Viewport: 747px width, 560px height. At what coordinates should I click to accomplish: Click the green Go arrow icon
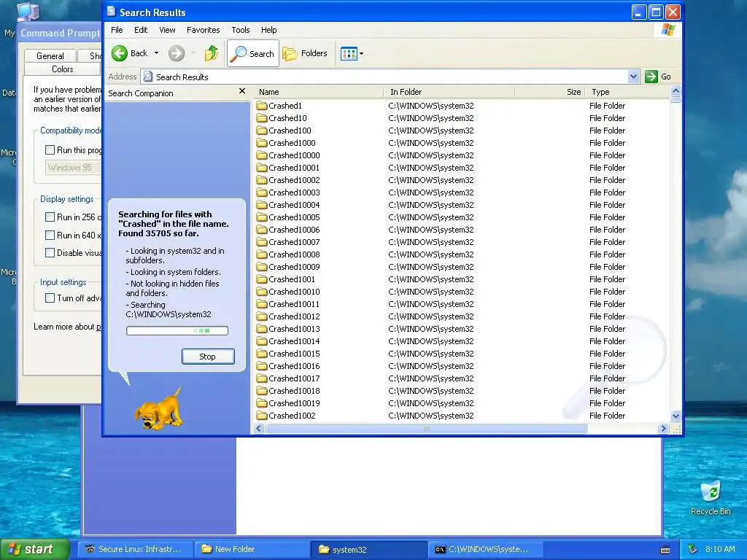[651, 77]
